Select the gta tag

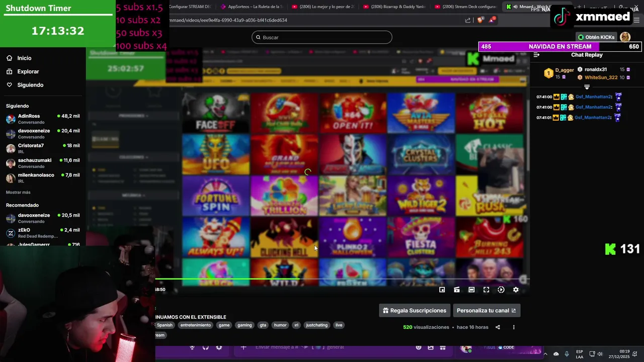pos(263,325)
